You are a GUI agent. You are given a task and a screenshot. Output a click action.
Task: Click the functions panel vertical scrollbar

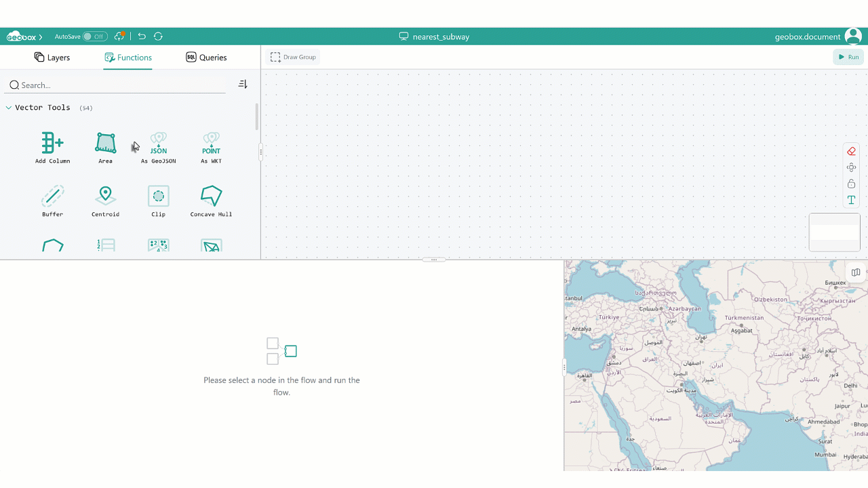pos(257,117)
